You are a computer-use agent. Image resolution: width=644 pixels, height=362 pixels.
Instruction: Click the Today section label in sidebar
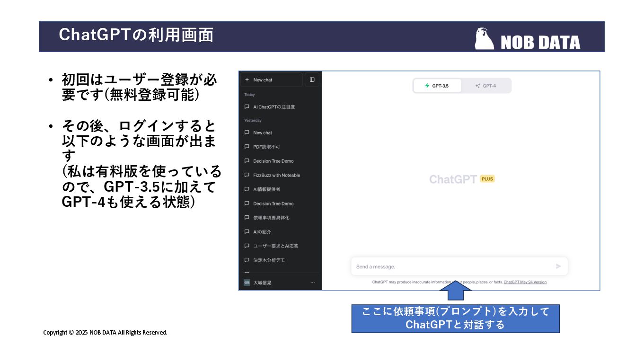click(x=249, y=95)
